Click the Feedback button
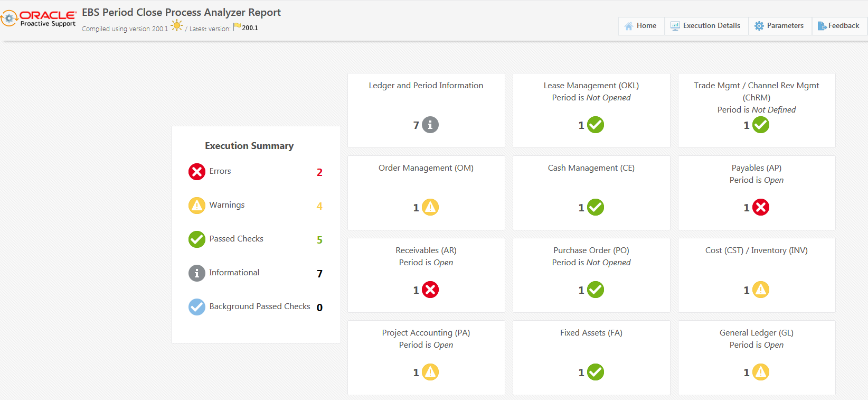868x400 pixels. point(838,26)
